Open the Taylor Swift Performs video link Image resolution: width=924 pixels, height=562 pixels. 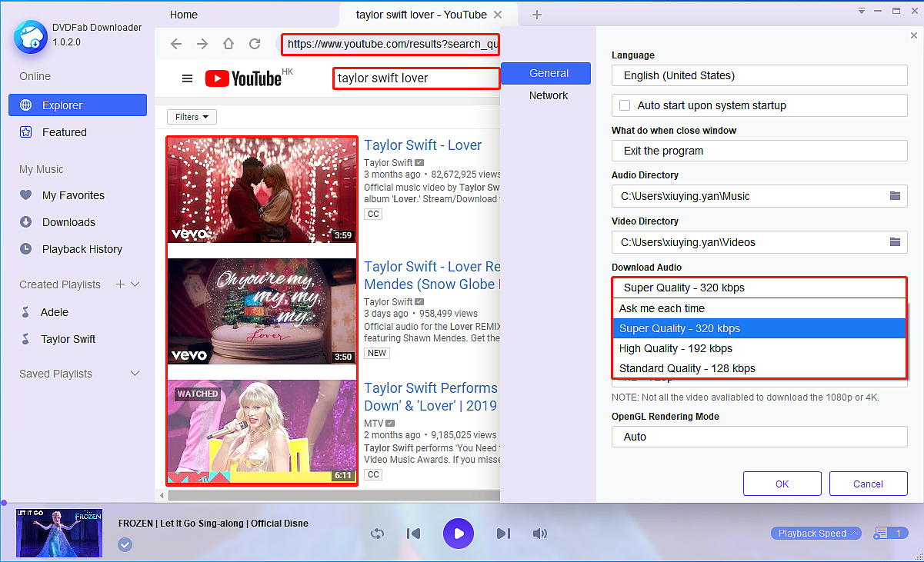coord(431,397)
